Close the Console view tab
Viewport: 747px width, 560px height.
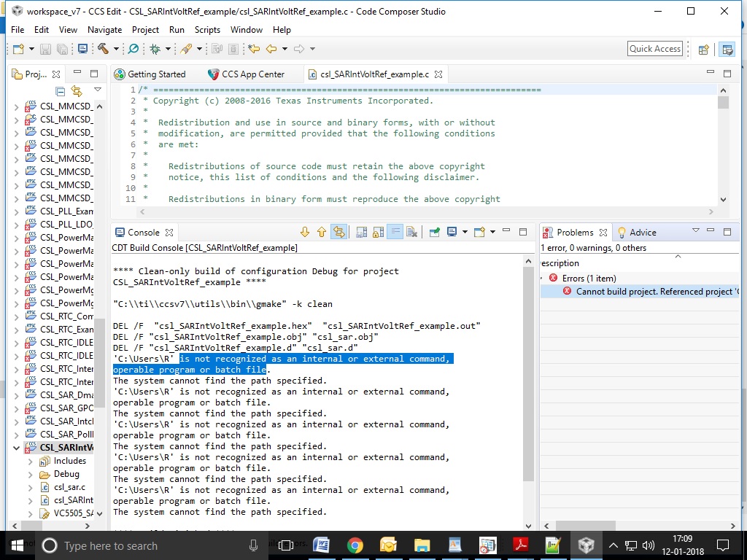(x=169, y=233)
